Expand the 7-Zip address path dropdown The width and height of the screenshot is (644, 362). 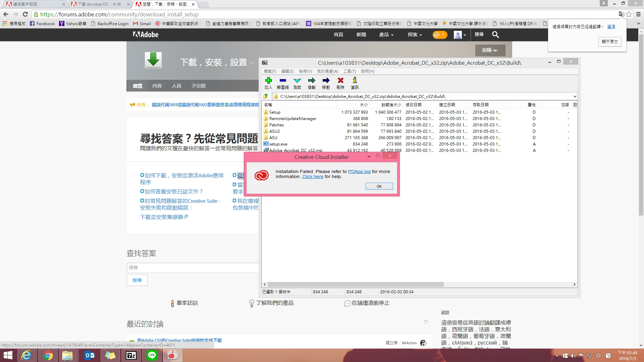[575, 96]
